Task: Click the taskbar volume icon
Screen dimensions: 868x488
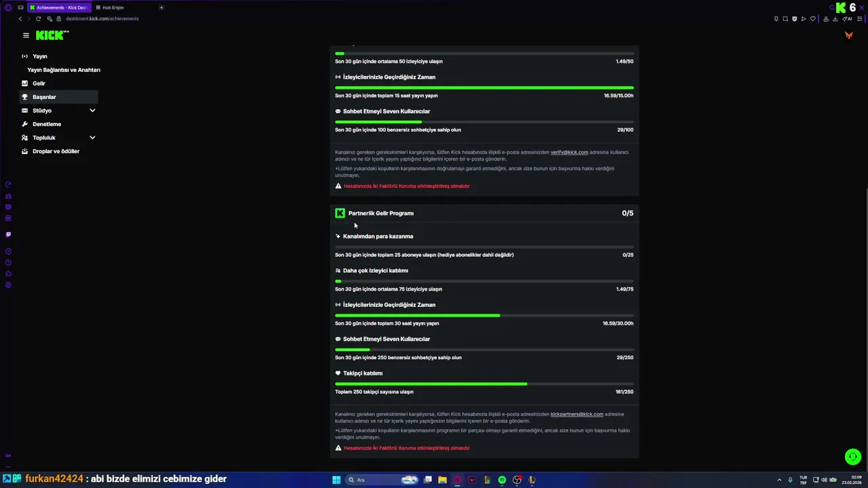Action: 823,480
